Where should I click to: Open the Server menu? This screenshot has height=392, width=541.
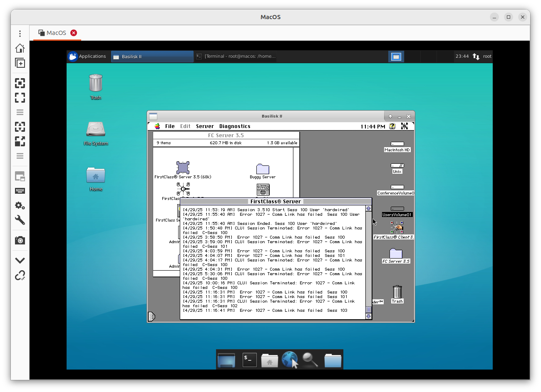coord(205,126)
